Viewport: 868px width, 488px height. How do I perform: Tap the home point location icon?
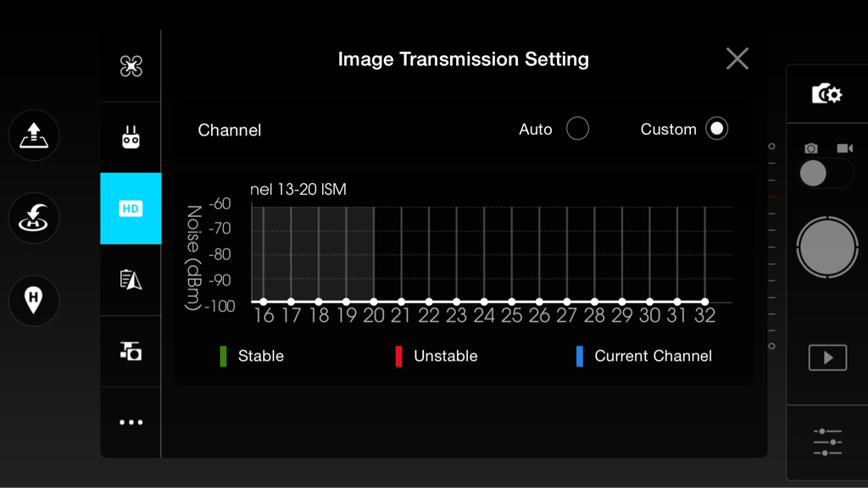pyautogui.click(x=34, y=301)
